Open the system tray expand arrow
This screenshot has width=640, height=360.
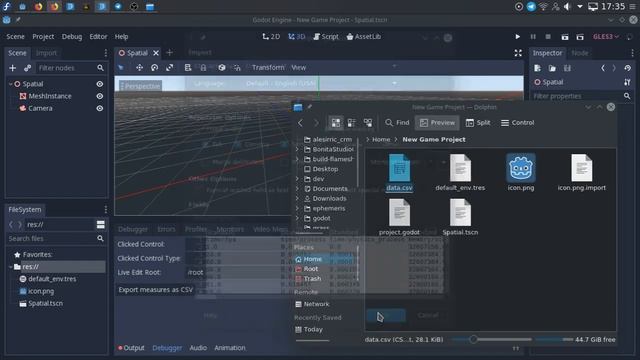(x=580, y=7)
